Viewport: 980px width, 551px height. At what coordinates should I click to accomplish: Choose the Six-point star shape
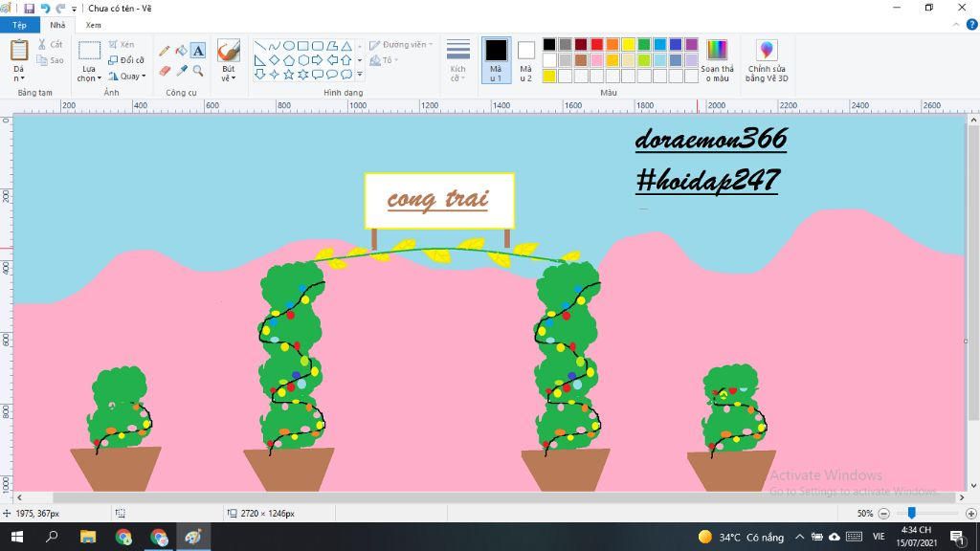pyautogui.click(x=303, y=75)
